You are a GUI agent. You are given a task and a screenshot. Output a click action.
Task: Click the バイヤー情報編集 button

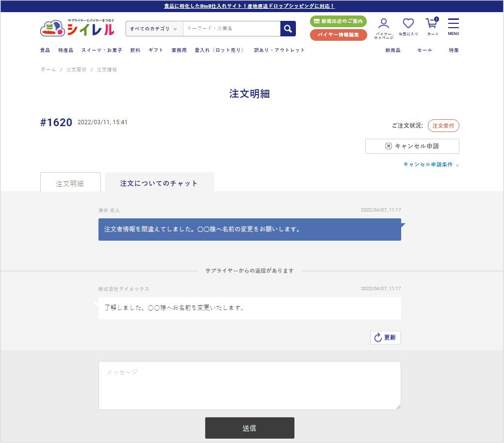pos(338,35)
